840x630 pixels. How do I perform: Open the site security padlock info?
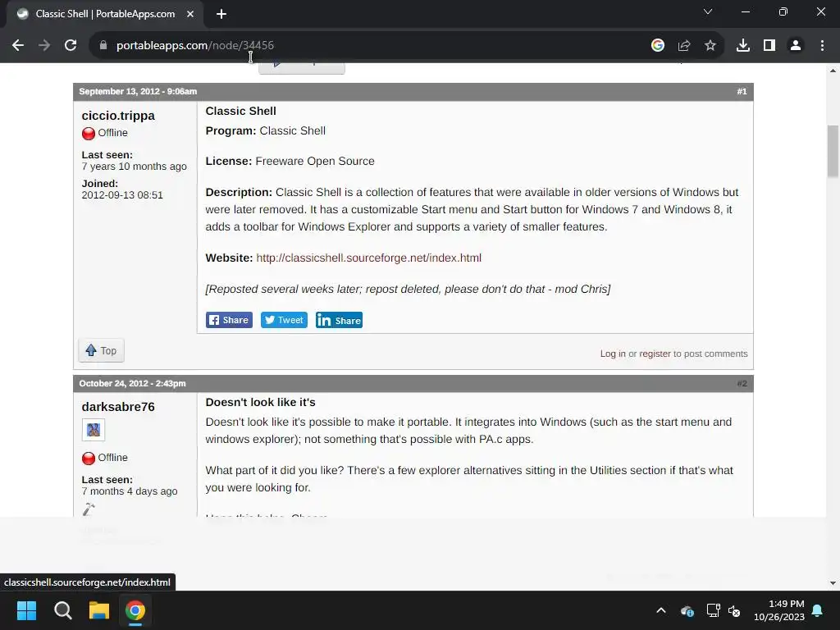[103, 46]
